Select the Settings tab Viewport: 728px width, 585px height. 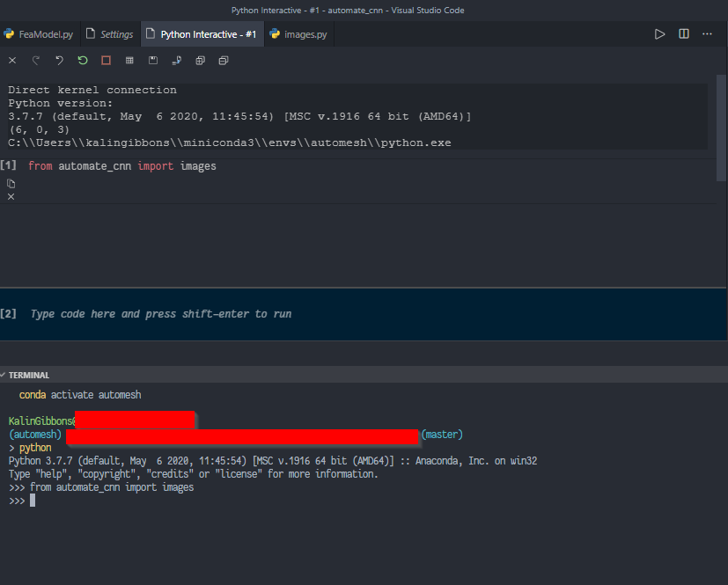point(110,33)
